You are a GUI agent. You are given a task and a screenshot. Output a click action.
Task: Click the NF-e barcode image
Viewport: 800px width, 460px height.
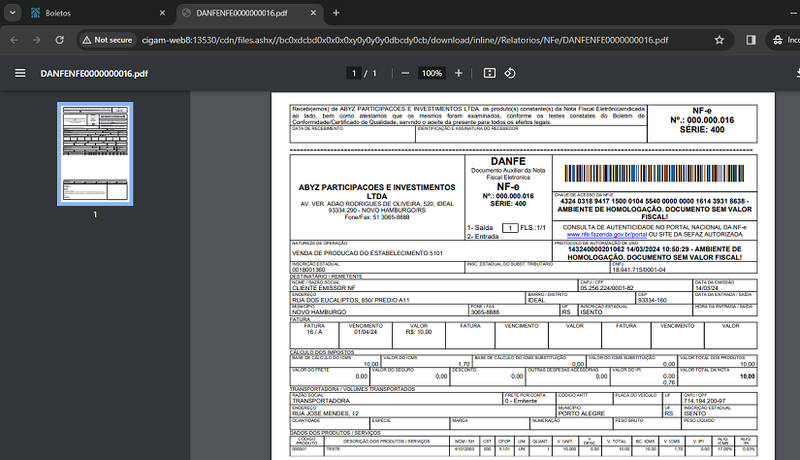pyautogui.click(x=654, y=173)
